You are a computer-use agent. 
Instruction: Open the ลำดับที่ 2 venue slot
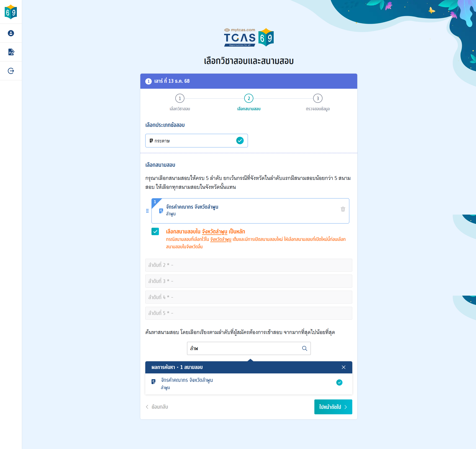click(249, 265)
